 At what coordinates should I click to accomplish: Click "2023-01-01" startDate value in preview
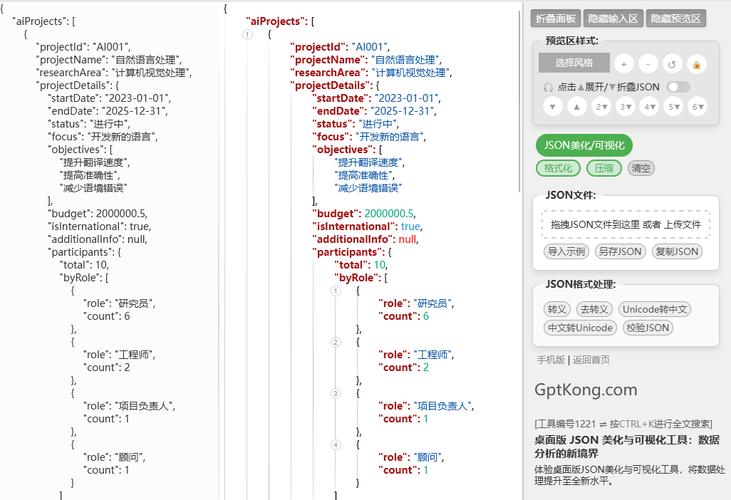coord(406,98)
